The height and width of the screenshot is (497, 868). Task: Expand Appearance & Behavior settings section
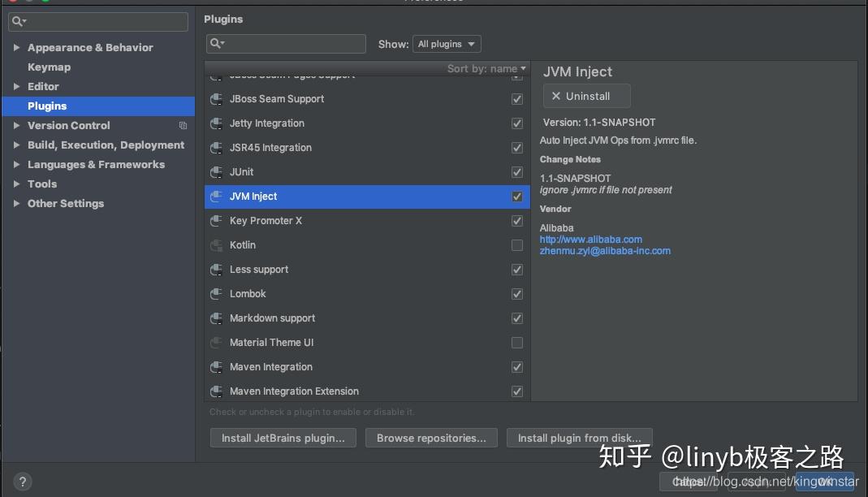coord(17,48)
